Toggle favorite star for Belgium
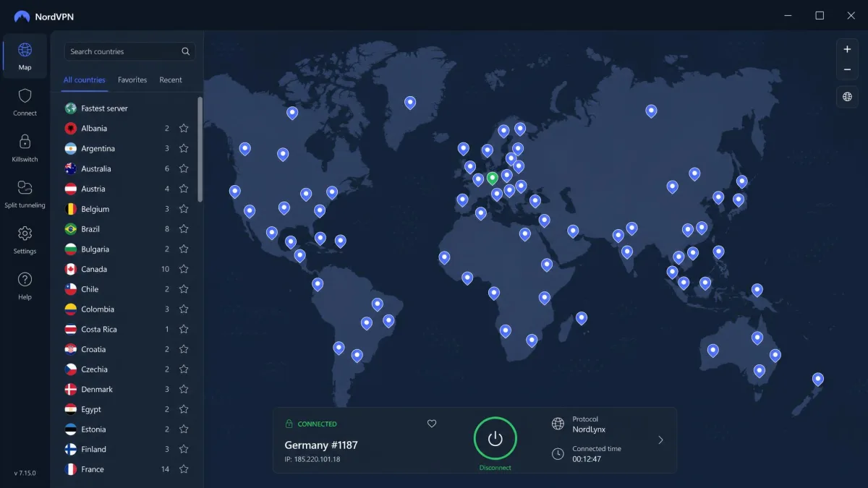Screen dimensions: 868x488 (184, 209)
